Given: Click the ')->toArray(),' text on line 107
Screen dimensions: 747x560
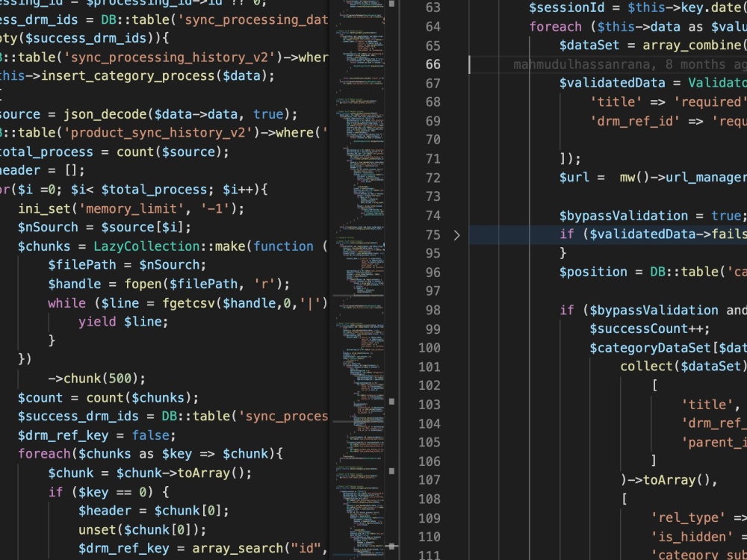Looking at the screenshot, I should pyautogui.click(x=669, y=479).
